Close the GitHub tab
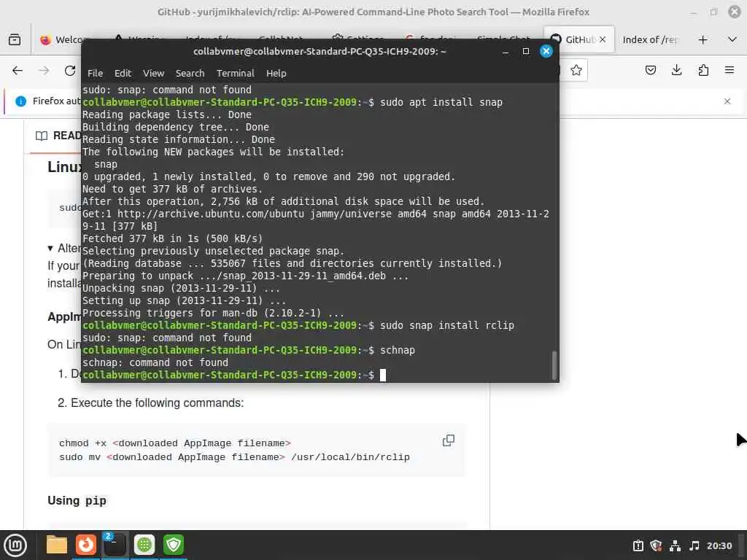The width and height of the screenshot is (747, 560). pyautogui.click(x=603, y=40)
